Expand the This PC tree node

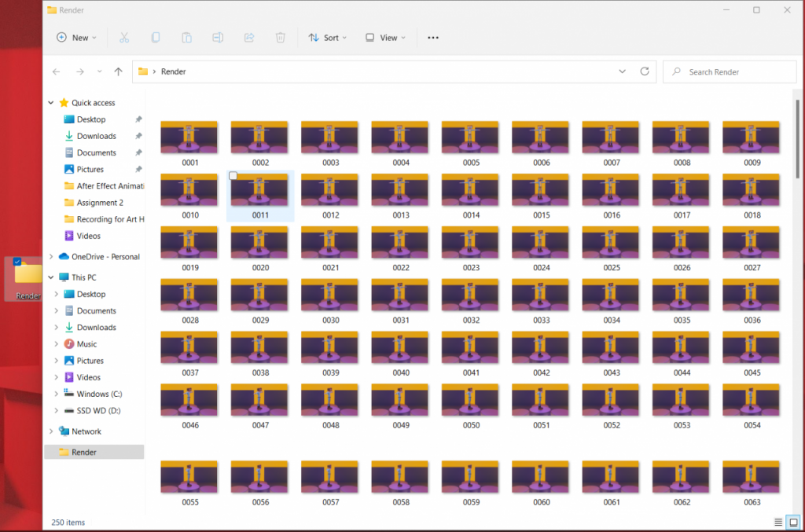(52, 277)
